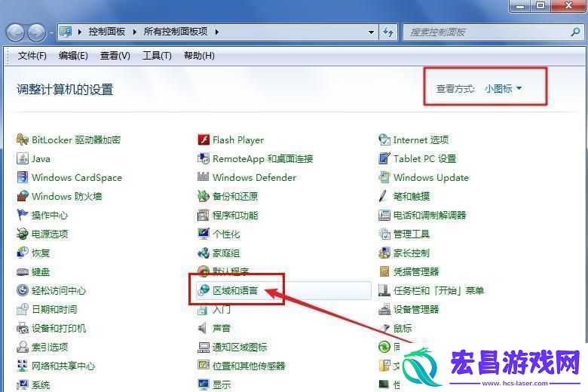Open the Java control panel icon
The image size is (588, 392).
(x=22, y=158)
